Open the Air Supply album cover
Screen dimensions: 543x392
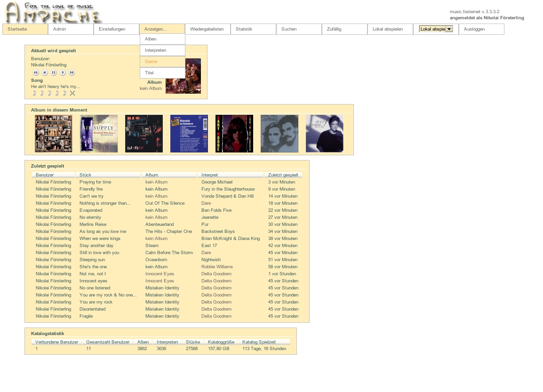[x=99, y=134]
